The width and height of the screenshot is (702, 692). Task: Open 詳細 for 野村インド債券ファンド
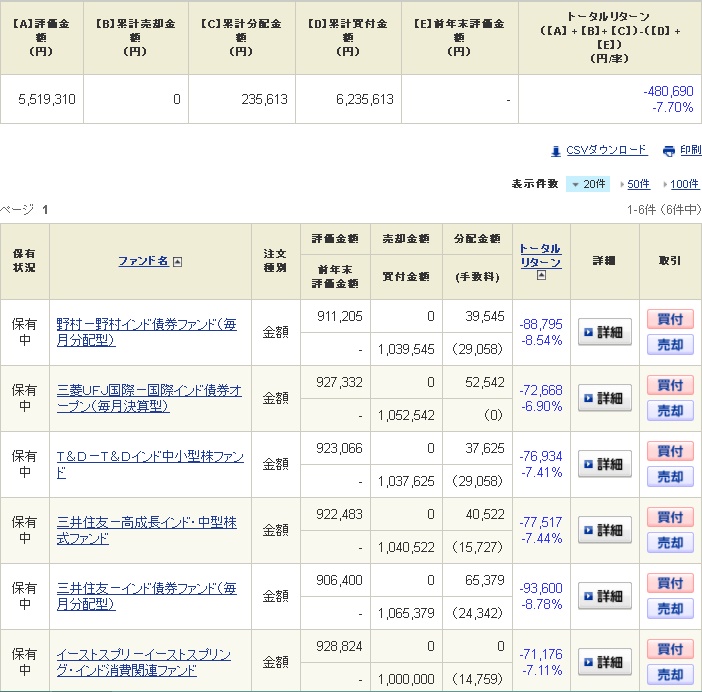[x=604, y=332]
